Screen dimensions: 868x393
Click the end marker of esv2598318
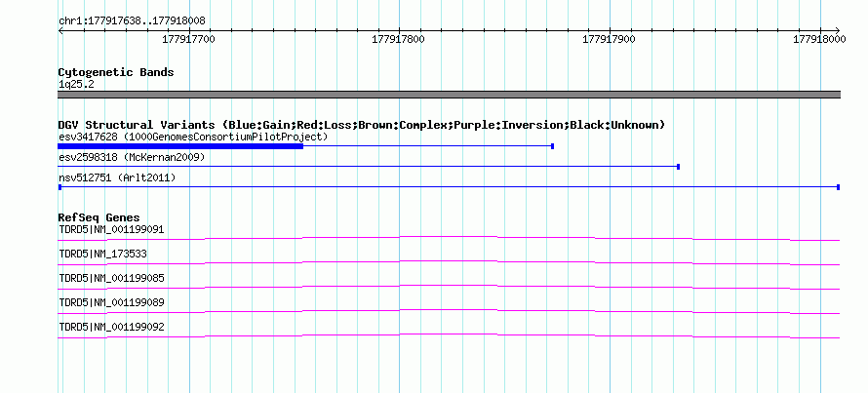(x=678, y=167)
